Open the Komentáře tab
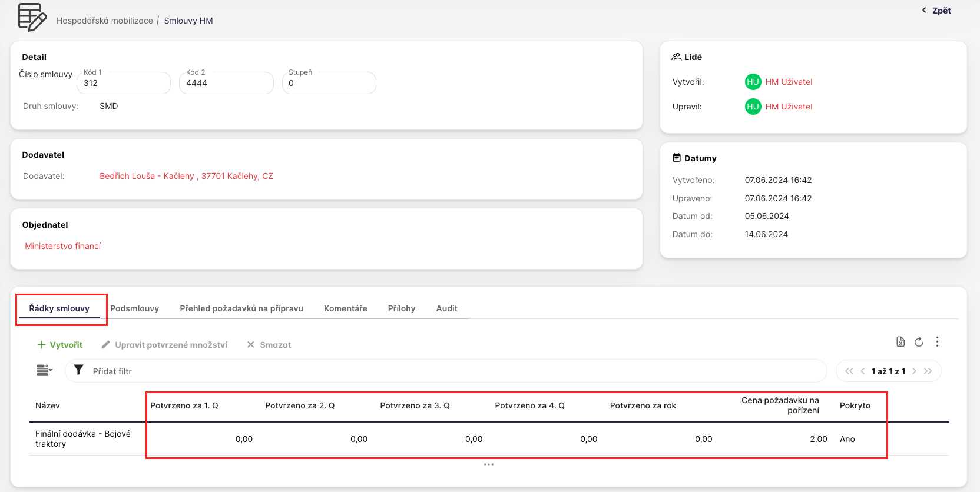 coord(345,308)
